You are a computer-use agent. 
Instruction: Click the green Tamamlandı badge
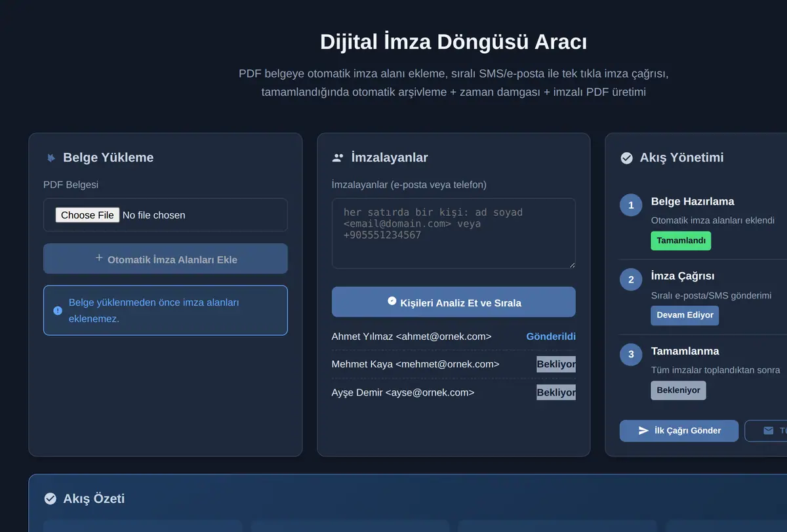tap(681, 241)
